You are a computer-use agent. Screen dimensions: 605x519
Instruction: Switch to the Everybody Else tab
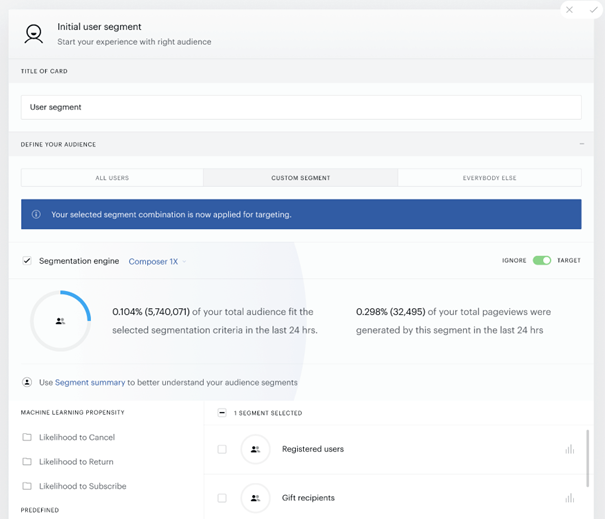(490, 178)
